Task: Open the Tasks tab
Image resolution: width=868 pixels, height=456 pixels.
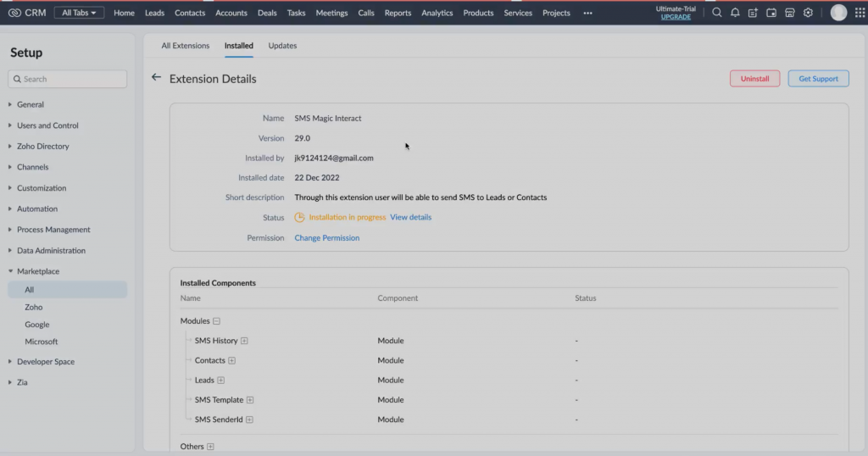Action: tap(296, 13)
